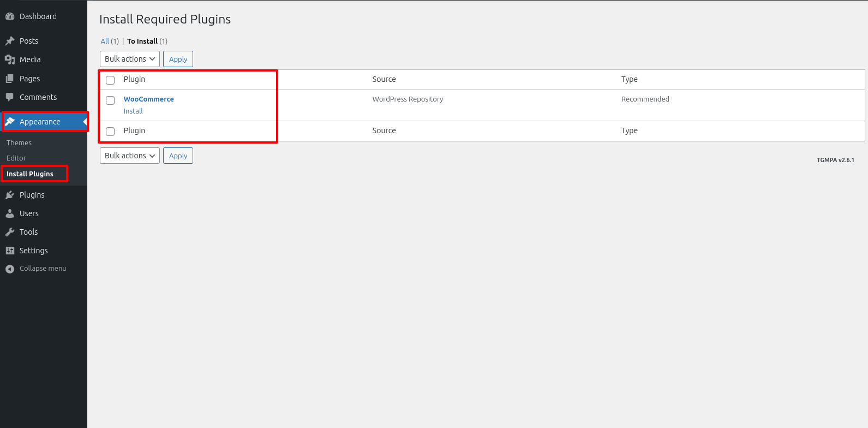Click the bottom Apply button

point(178,156)
